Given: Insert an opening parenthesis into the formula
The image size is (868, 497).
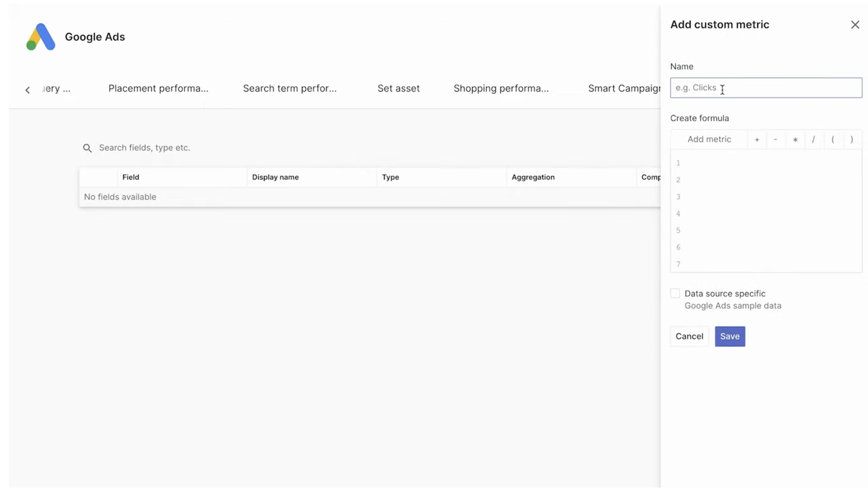Looking at the screenshot, I should point(832,139).
